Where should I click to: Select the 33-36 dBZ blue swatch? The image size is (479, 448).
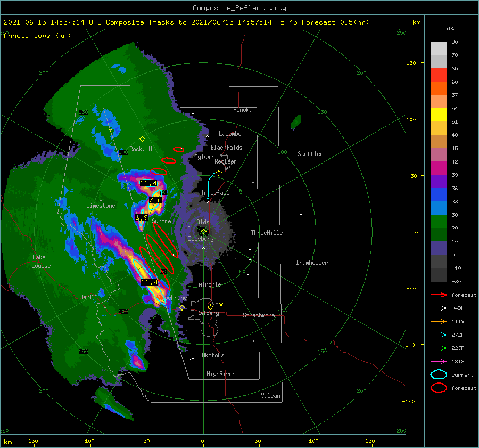(x=439, y=194)
